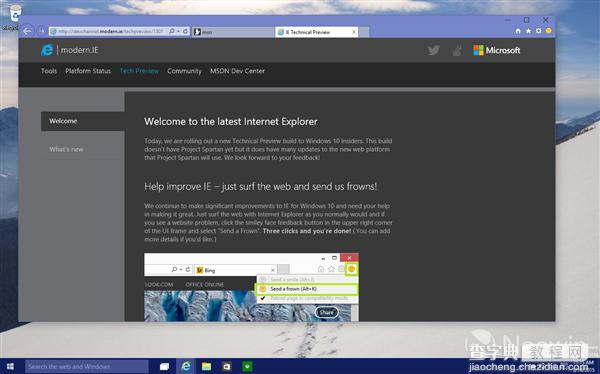This screenshot has height=374, width=600.
Task: Open File Explorer from taskbar
Action: pyautogui.click(x=207, y=366)
